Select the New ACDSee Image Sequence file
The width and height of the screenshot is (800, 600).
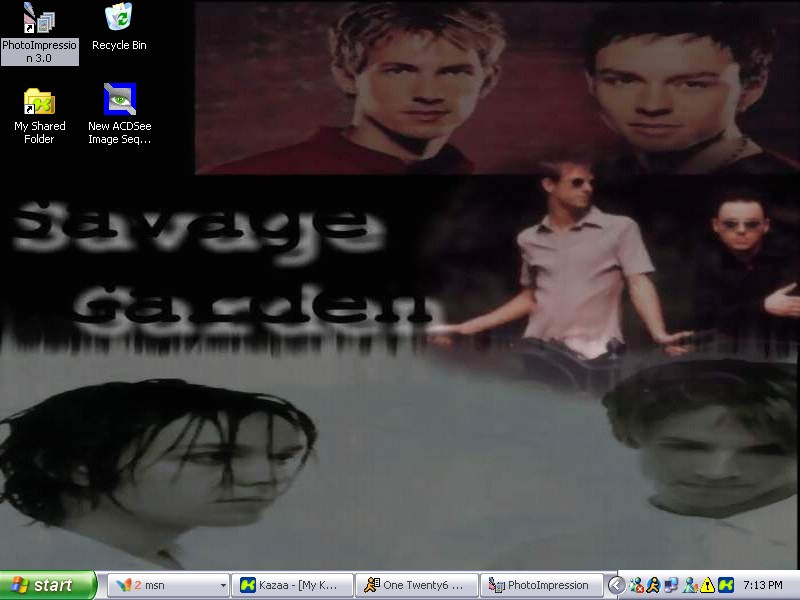pos(119,114)
